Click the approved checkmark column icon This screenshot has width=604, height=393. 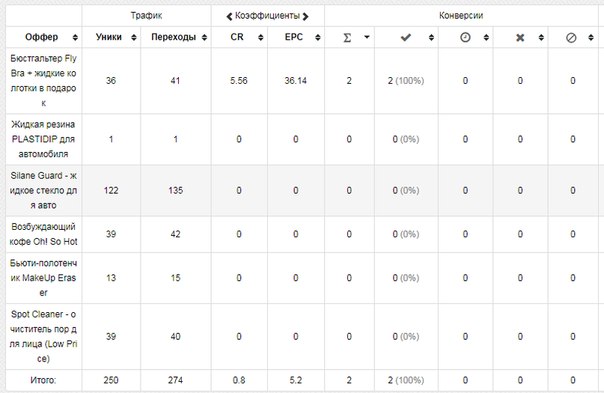point(406,37)
